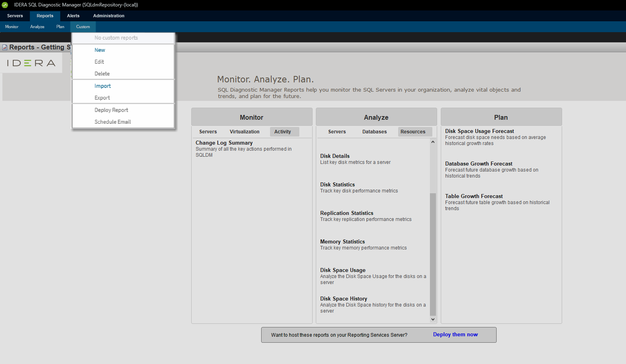Image resolution: width=626 pixels, height=364 pixels.
Task: Open the Table Growth Forecast report
Action: pos(474,196)
